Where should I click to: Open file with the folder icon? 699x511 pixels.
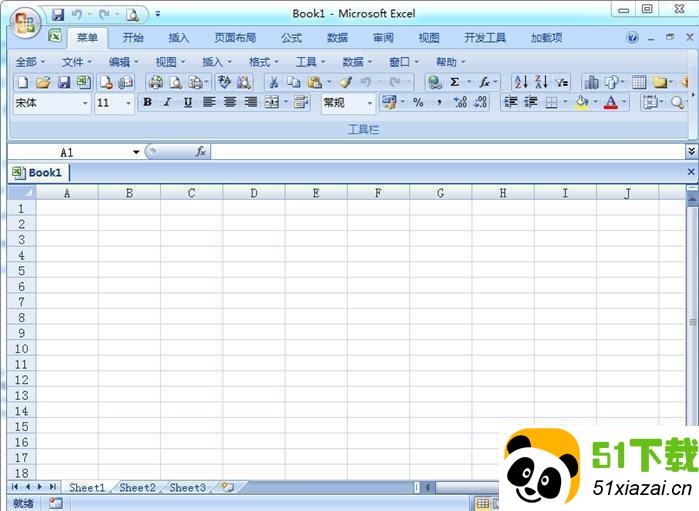tap(43, 82)
